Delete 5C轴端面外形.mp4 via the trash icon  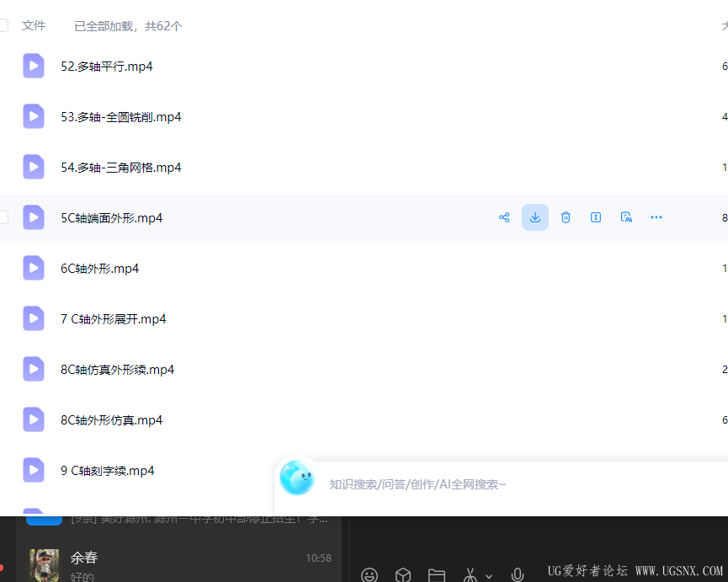tap(566, 217)
